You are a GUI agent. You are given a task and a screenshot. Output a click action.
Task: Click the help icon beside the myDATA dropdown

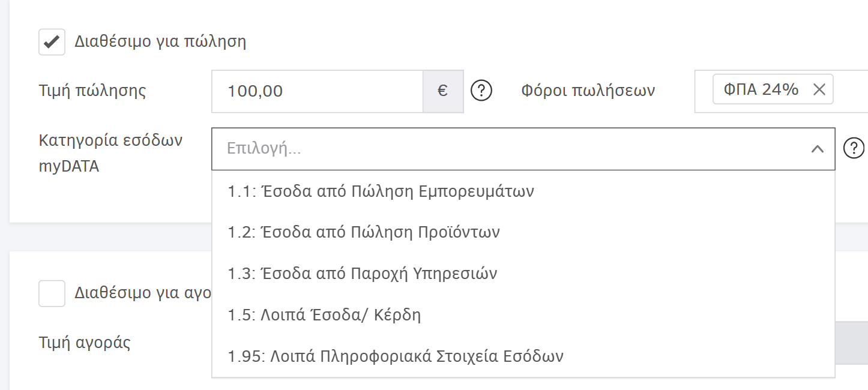pos(854,148)
